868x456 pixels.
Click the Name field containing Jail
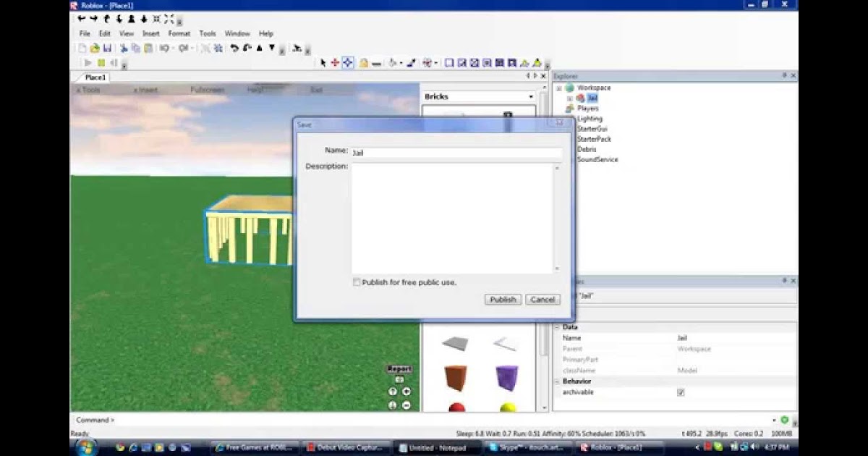pyautogui.click(x=456, y=153)
